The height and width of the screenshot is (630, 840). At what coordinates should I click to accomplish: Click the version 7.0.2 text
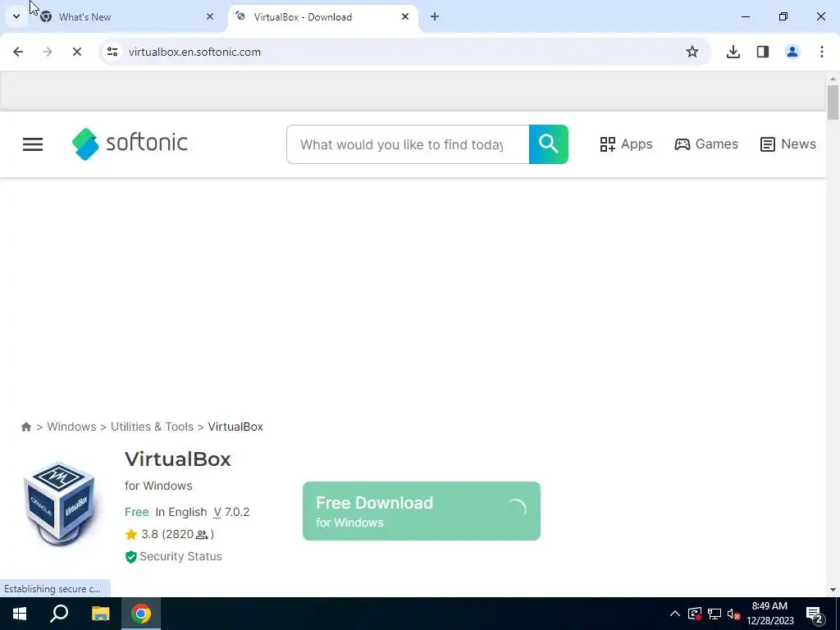tap(231, 512)
